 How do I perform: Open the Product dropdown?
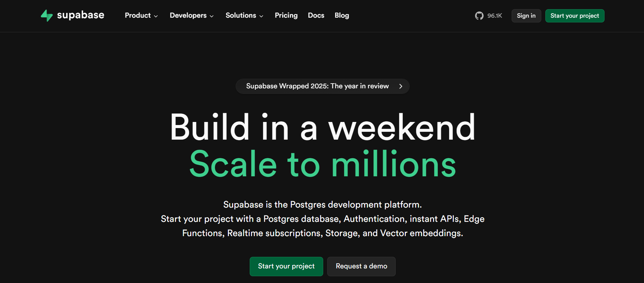click(x=137, y=15)
